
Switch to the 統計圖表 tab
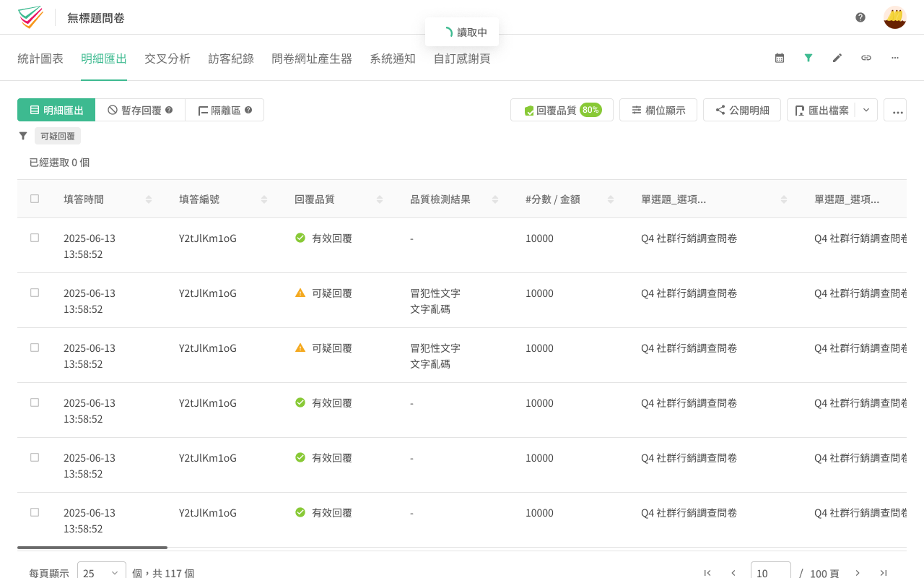tap(40, 59)
